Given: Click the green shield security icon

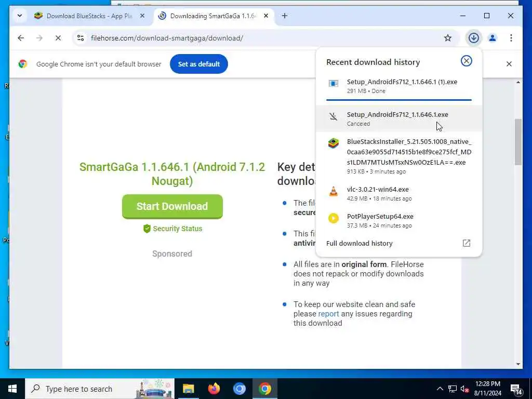Looking at the screenshot, I should (147, 229).
